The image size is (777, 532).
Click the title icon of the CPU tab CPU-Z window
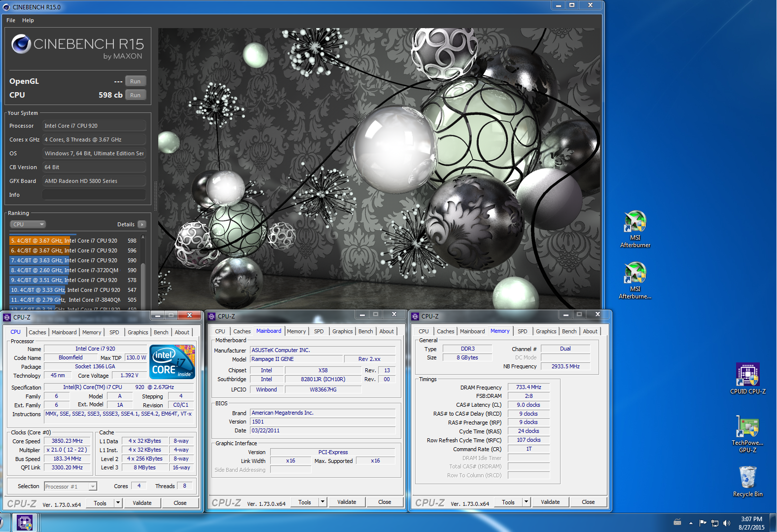(7, 317)
